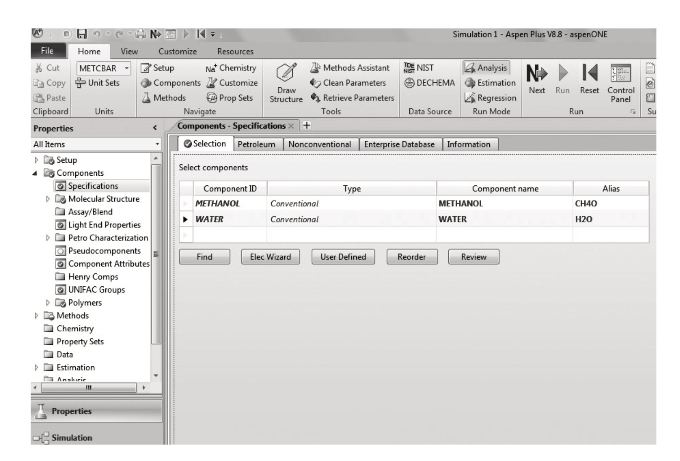Image resolution: width=680 pixels, height=461 pixels.
Task: Expand the Polymers tree node
Action: coord(48,303)
